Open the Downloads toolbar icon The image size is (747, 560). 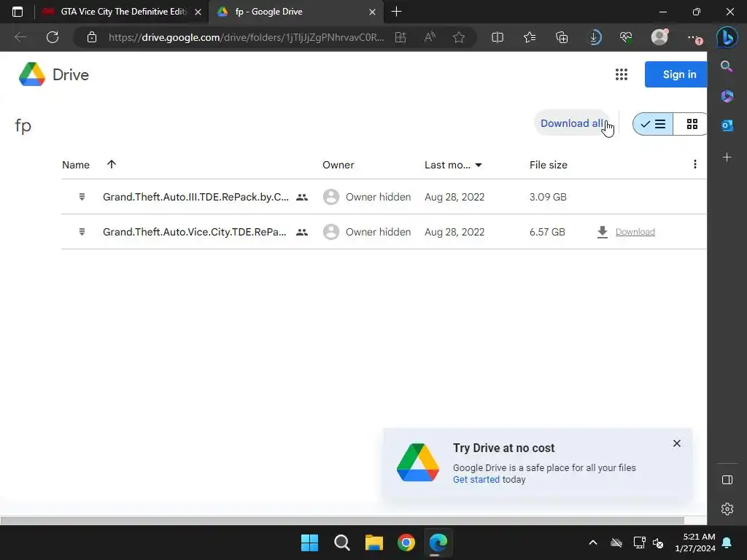point(595,37)
